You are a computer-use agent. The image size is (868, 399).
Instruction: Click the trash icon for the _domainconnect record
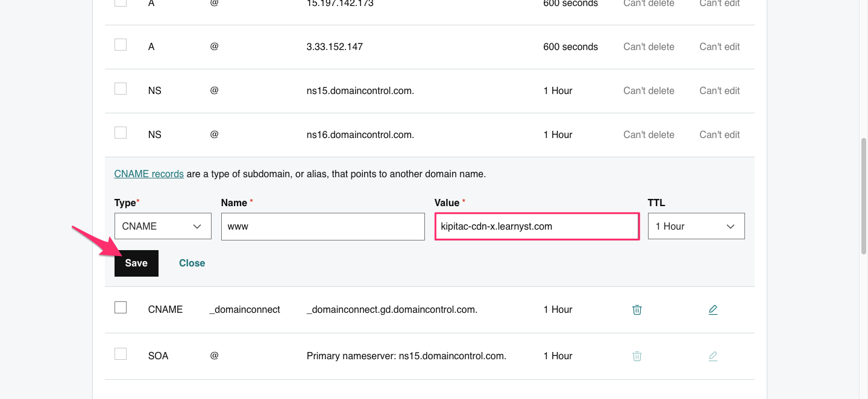click(x=637, y=309)
